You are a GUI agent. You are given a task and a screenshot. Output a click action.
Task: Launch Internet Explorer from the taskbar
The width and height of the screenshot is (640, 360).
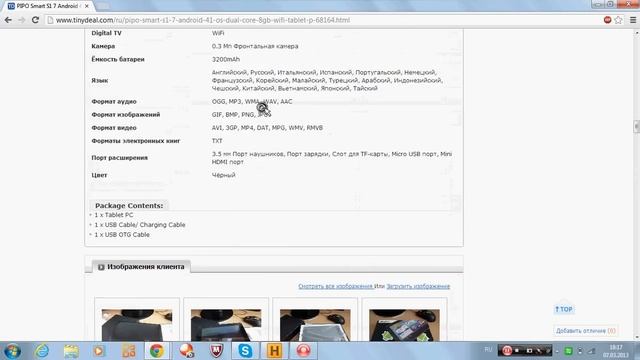[x=42, y=351]
